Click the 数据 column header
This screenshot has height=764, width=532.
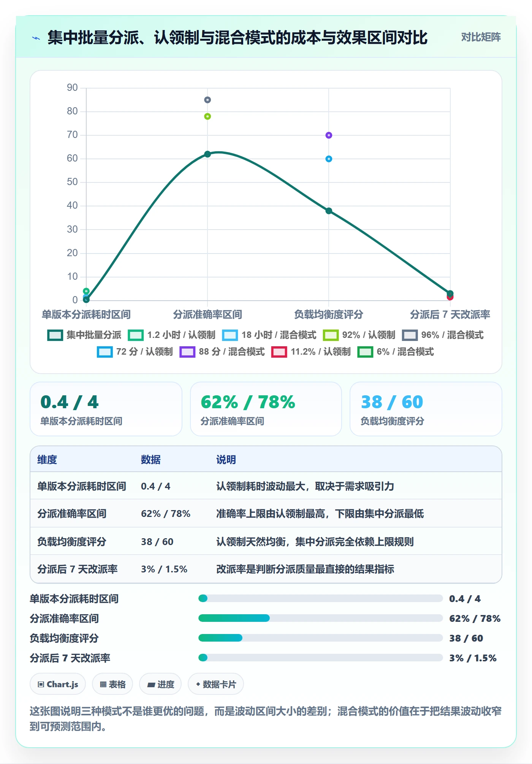(x=151, y=460)
